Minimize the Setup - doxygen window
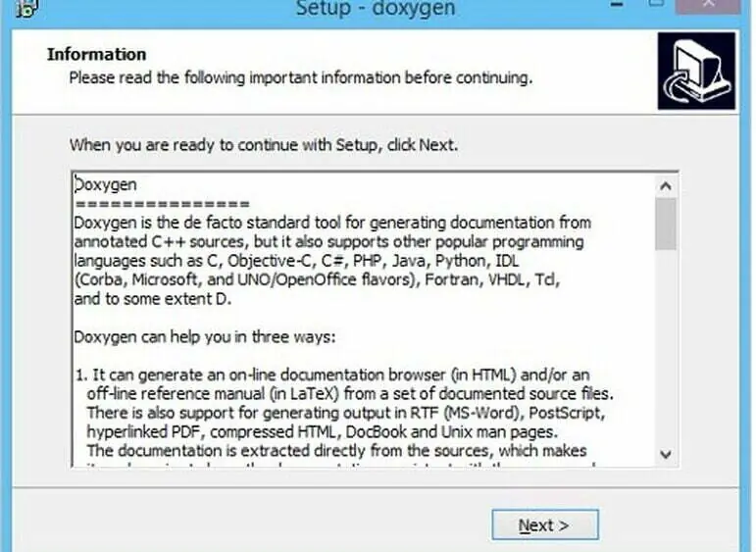 pos(617,5)
